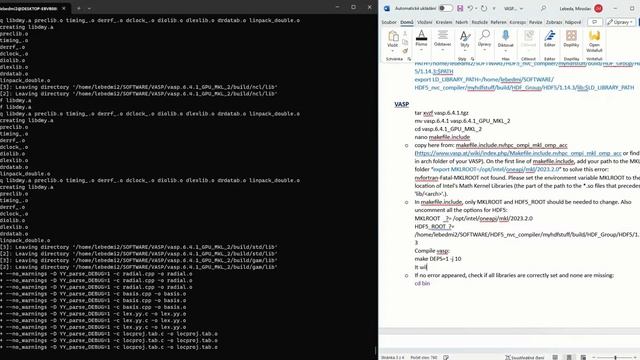This screenshot has height=360, width=640.
Task: Open a new terminal tab with plus
Action: pyautogui.click(x=78, y=8)
